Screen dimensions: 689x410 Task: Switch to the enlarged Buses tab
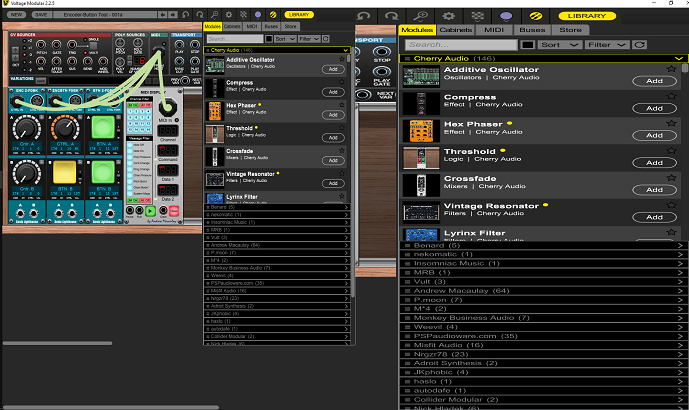[x=532, y=30]
